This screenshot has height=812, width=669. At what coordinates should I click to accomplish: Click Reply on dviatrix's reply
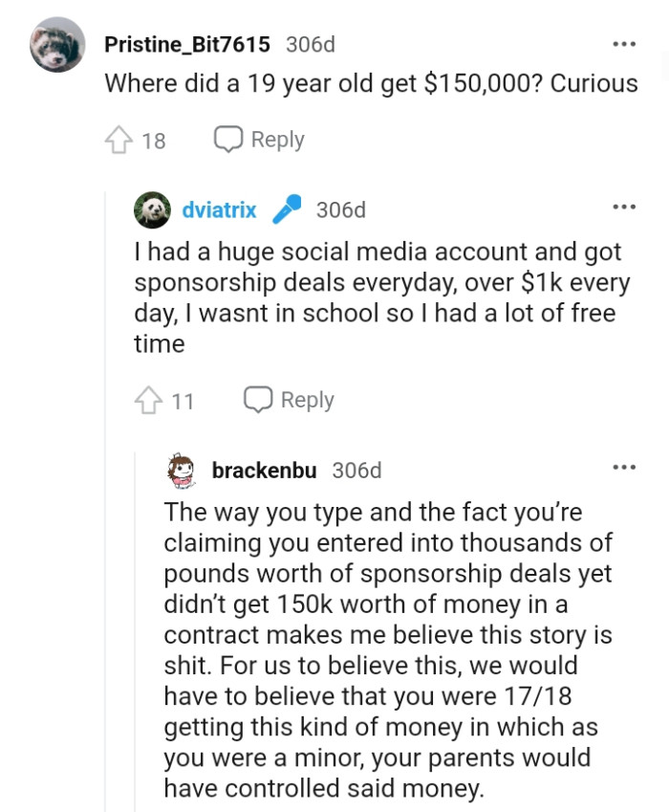point(306,399)
